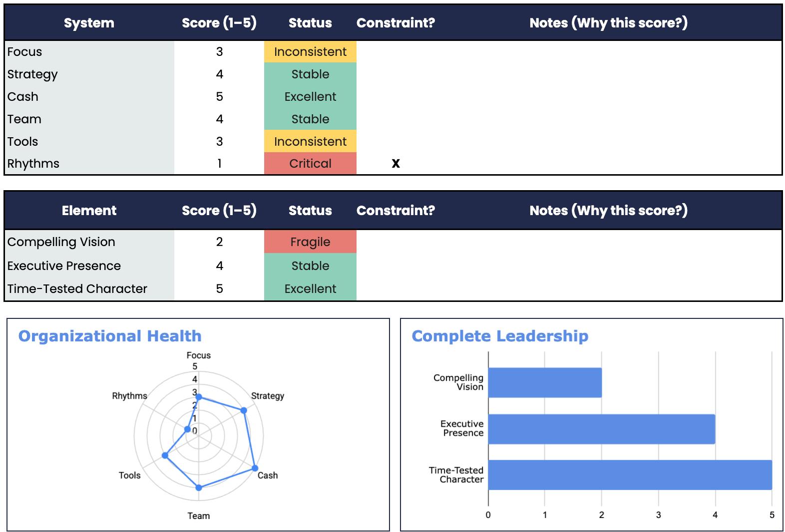Click the Compelling Vision bar in chart

[x=545, y=383]
